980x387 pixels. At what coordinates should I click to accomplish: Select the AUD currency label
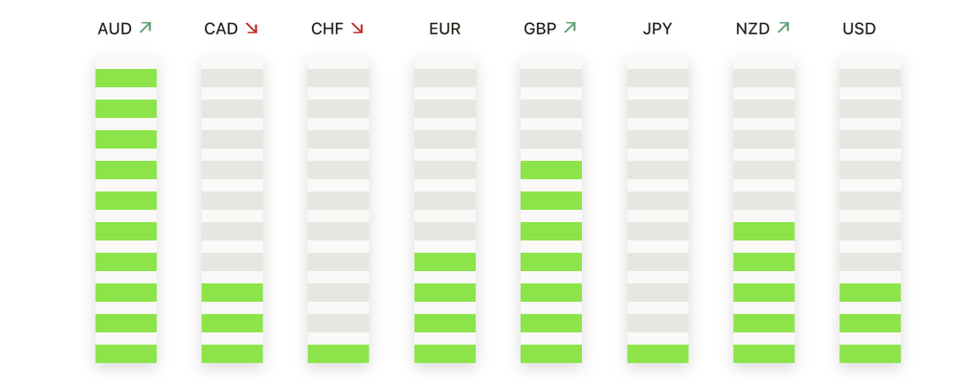tap(115, 29)
